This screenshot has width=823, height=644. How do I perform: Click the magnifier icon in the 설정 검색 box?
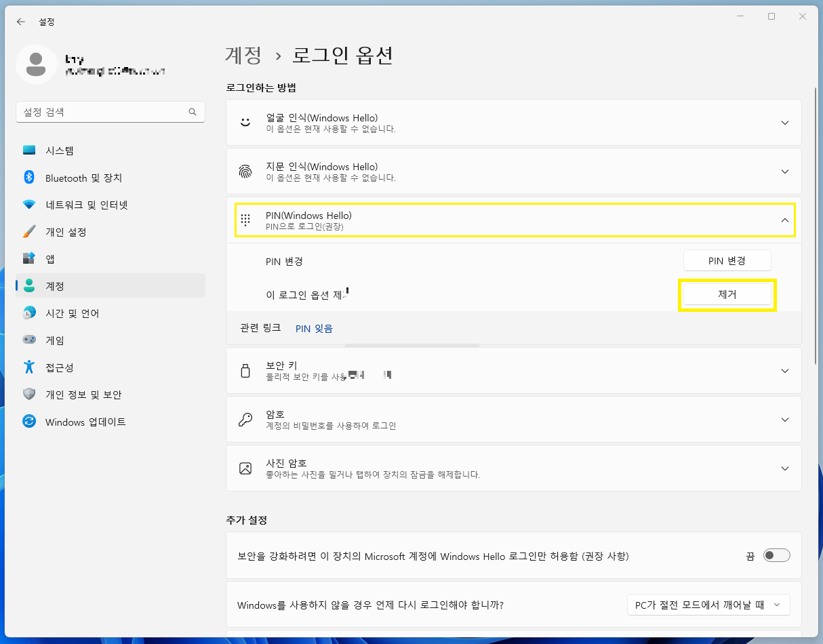coord(193,112)
